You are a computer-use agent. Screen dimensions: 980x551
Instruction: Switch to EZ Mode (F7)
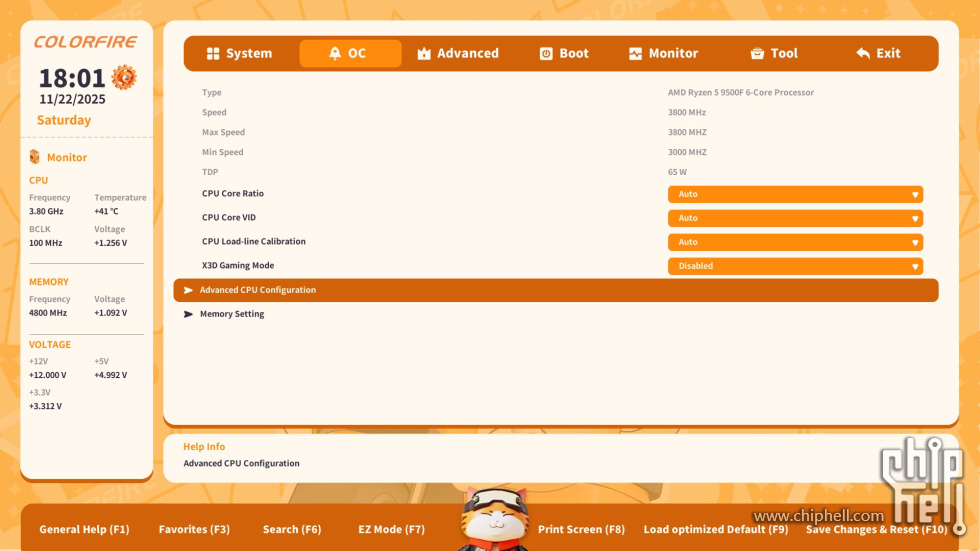click(391, 529)
